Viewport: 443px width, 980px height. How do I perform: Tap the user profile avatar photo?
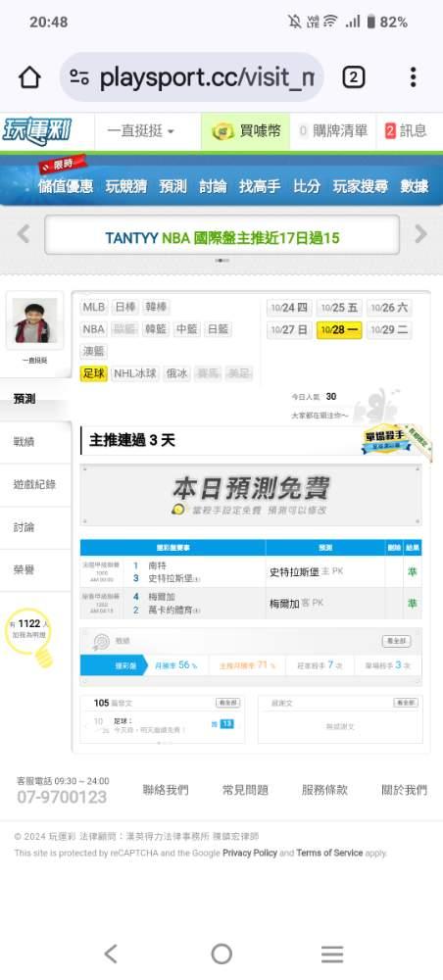(x=34, y=320)
